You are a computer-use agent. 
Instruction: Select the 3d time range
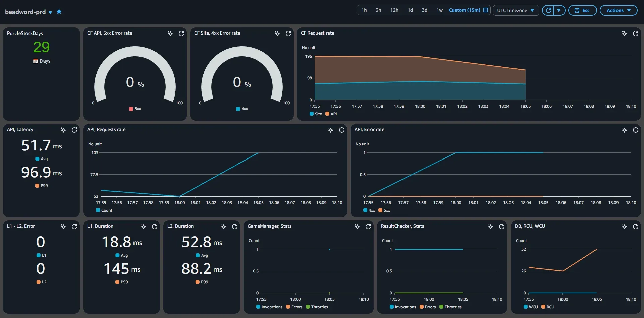pyautogui.click(x=425, y=10)
